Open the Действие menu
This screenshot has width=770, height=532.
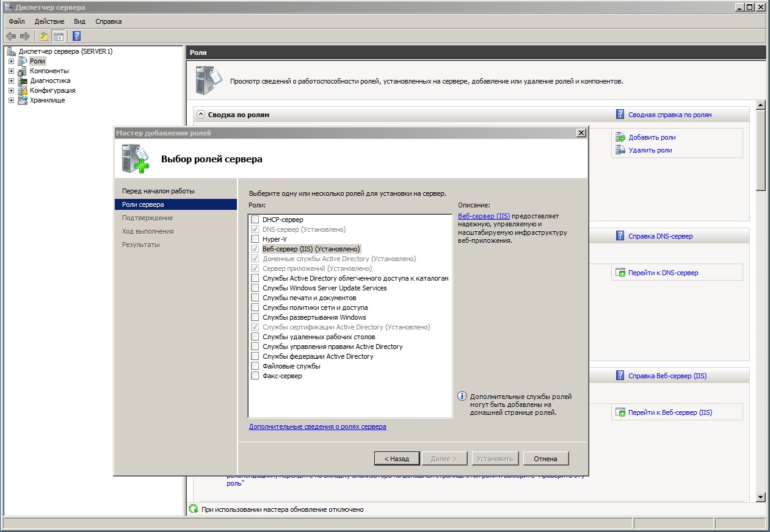pos(49,21)
